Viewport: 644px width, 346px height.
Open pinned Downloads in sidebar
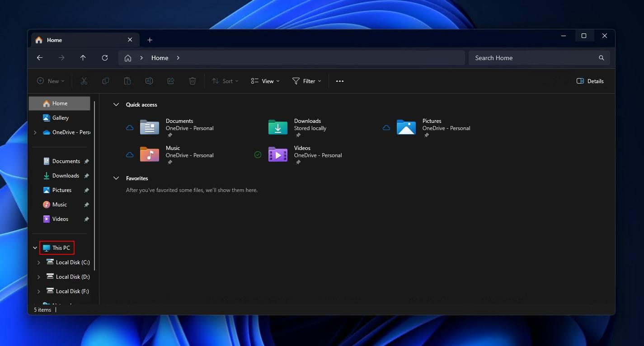pyautogui.click(x=61, y=176)
